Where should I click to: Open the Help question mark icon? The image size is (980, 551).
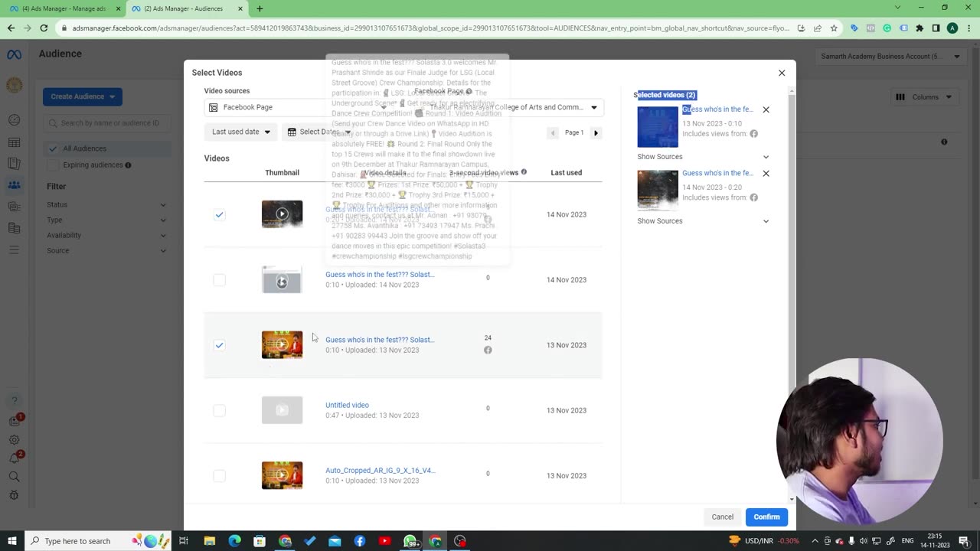pyautogui.click(x=14, y=400)
